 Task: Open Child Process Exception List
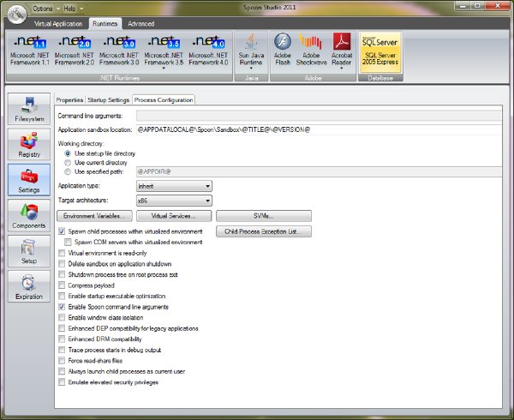click(264, 231)
